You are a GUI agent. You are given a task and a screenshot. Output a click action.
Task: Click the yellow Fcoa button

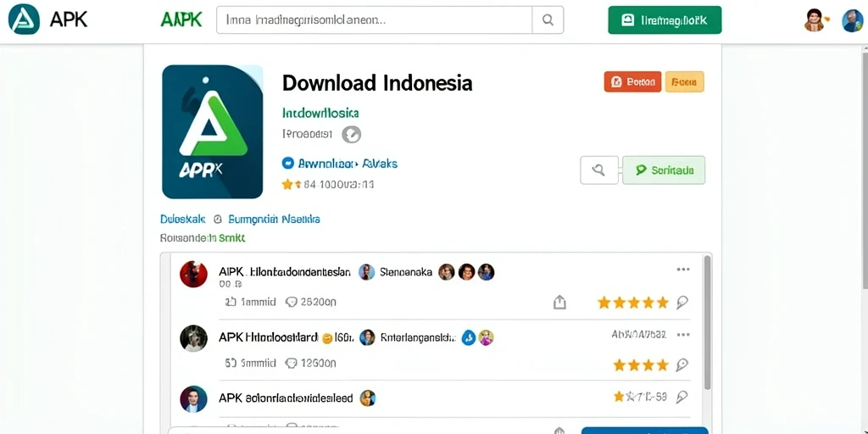point(684,82)
